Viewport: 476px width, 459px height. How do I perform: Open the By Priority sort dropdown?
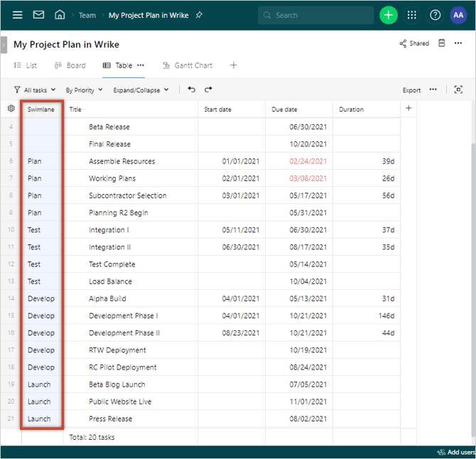click(x=84, y=90)
